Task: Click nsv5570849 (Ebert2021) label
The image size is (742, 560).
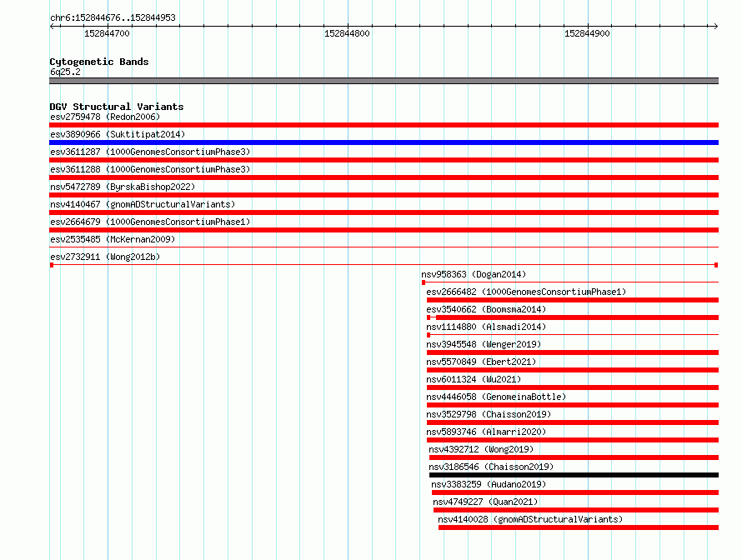Action: tap(481, 362)
